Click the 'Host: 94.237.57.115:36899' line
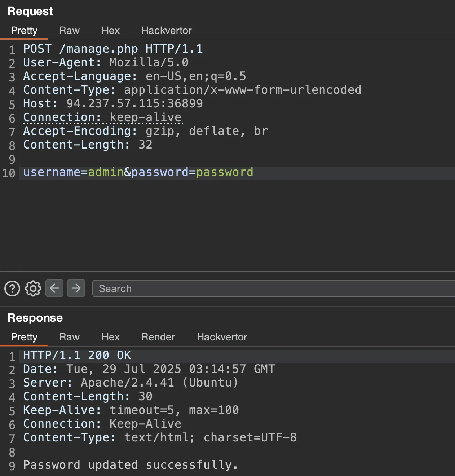Screen dimensions: 455x476 pyautogui.click(x=113, y=103)
